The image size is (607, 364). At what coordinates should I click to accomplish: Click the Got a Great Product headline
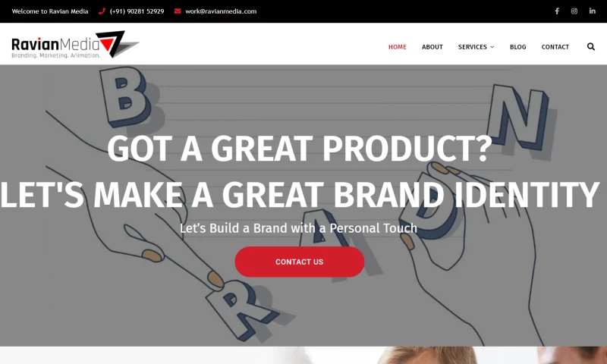[x=299, y=149]
